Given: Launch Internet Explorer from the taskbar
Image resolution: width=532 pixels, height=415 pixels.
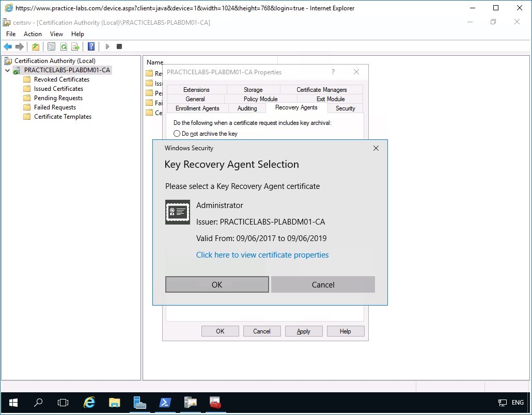Looking at the screenshot, I should [89, 403].
